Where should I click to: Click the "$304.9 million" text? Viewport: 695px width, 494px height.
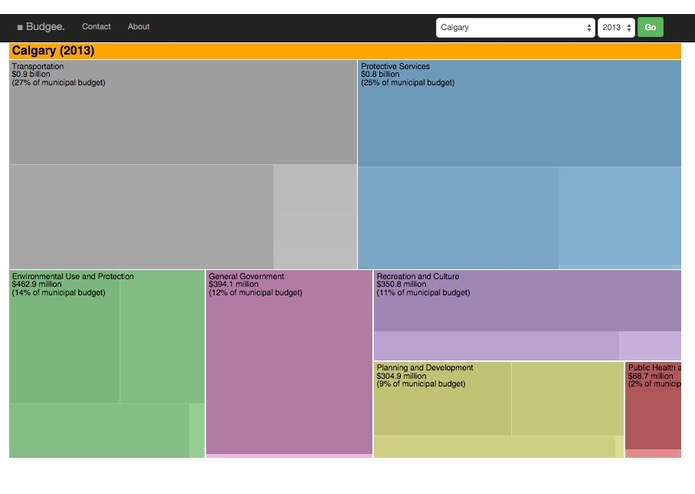pos(402,376)
